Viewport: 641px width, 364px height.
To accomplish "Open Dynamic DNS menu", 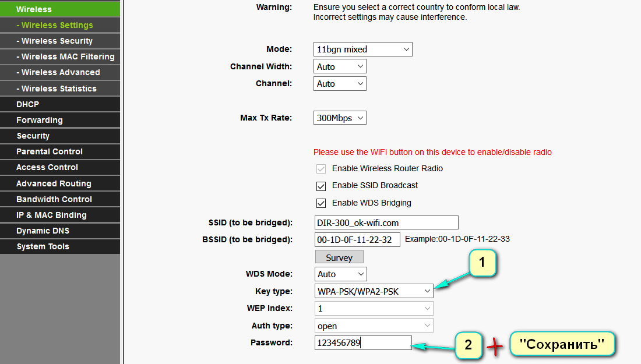I will pyautogui.click(x=60, y=231).
